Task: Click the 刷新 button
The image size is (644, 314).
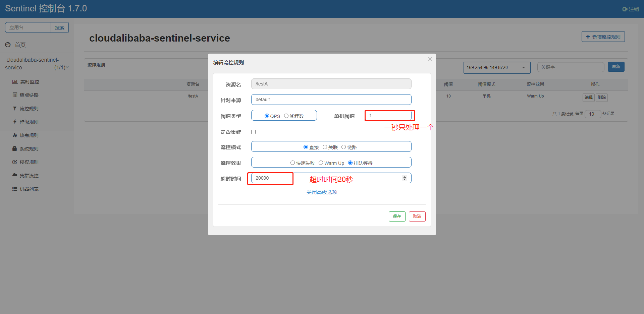Action: click(616, 67)
